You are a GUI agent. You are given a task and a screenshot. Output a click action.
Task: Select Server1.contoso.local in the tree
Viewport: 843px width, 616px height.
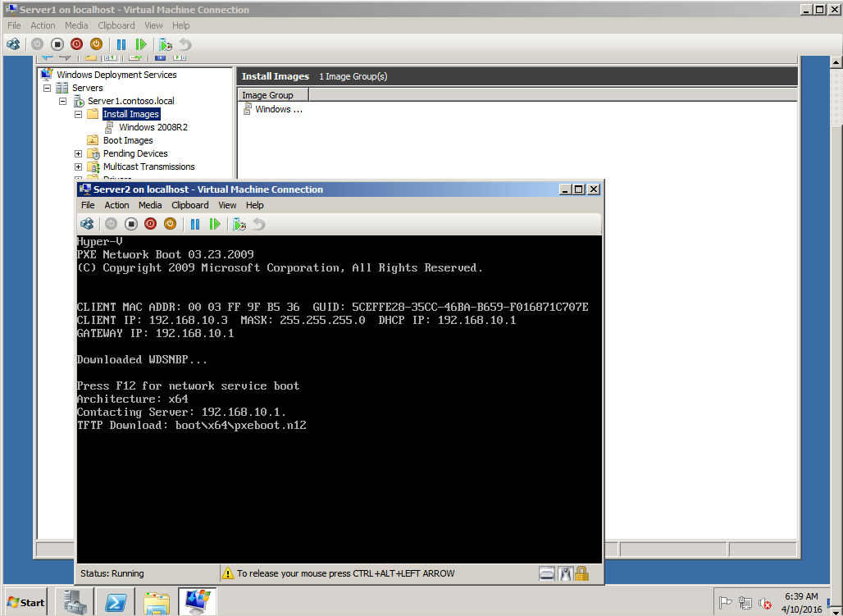tap(130, 101)
